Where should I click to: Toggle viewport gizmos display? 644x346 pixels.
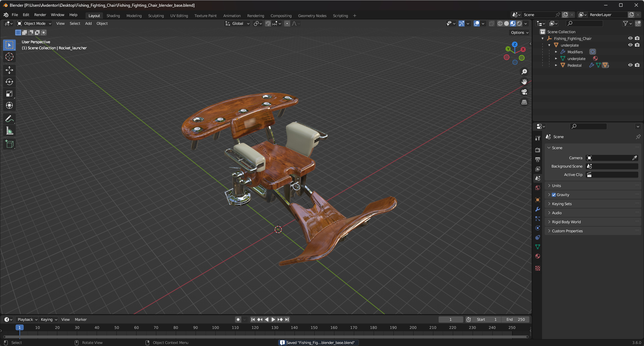pos(462,23)
